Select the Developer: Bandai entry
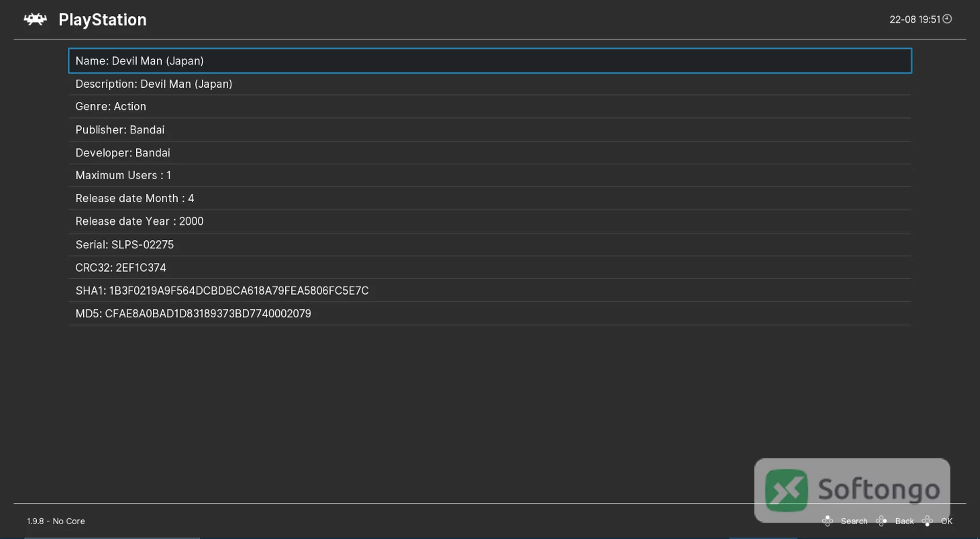 pos(490,153)
